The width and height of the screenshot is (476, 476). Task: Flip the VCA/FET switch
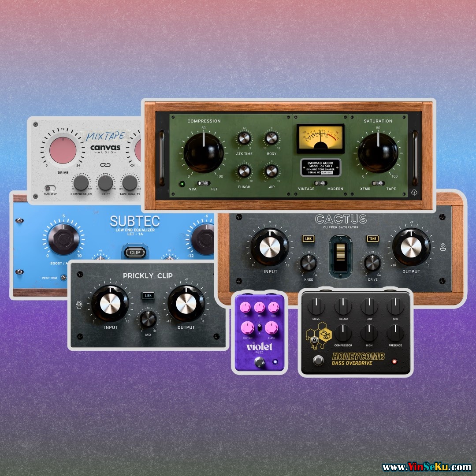point(203,183)
